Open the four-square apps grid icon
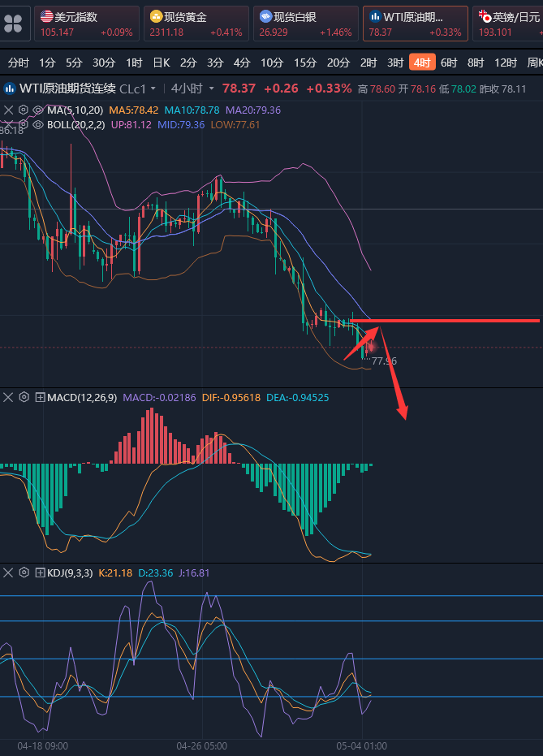Viewport: 543px width, 756px height. [x=13, y=23]
